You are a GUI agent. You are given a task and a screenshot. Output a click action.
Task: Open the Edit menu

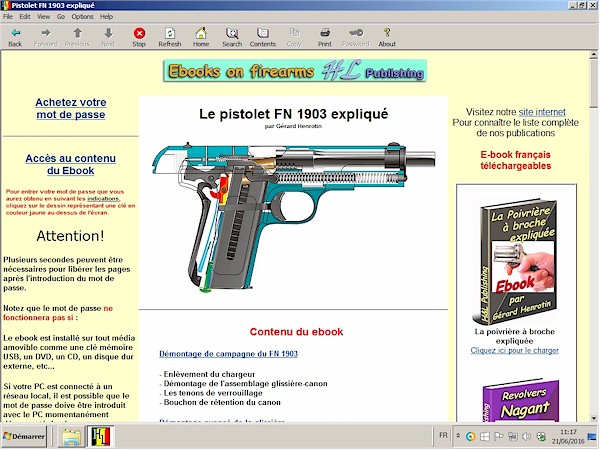tap(25, 16)
